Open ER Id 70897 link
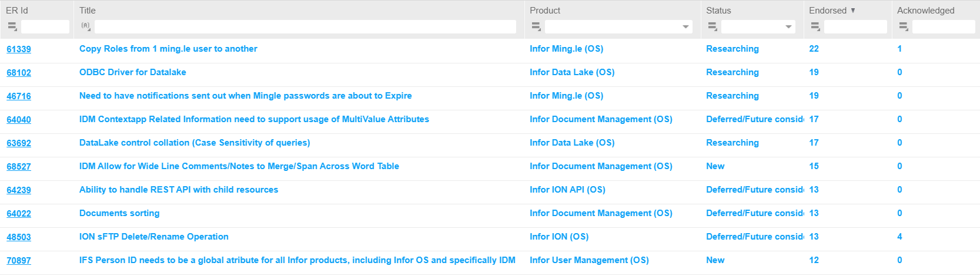 coord(19,261)
